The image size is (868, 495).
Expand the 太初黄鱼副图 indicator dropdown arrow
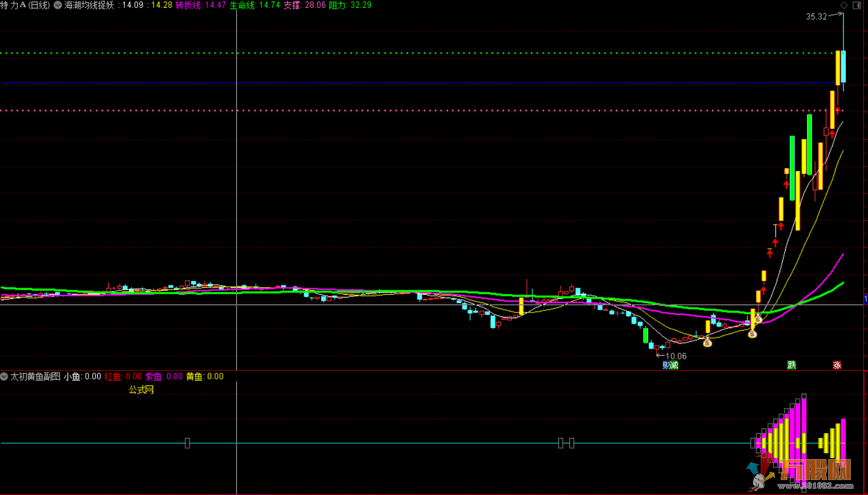pos(4,376)
